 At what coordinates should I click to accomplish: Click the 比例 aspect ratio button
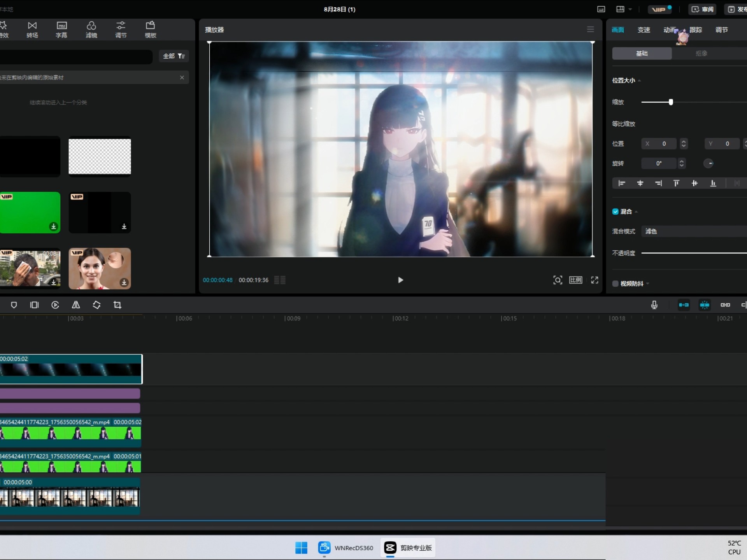576,280
